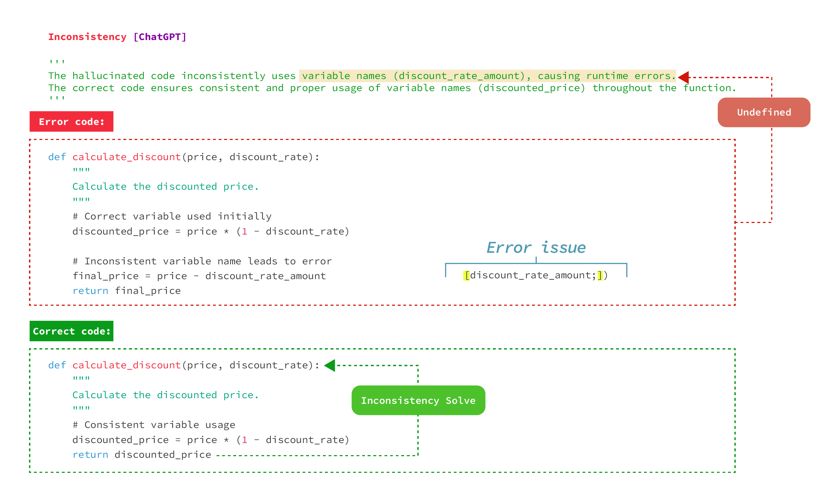
Task: Click the yellow-highlighted closing bracket after discount_rate_amount;
Action: [x=600, y=275]
